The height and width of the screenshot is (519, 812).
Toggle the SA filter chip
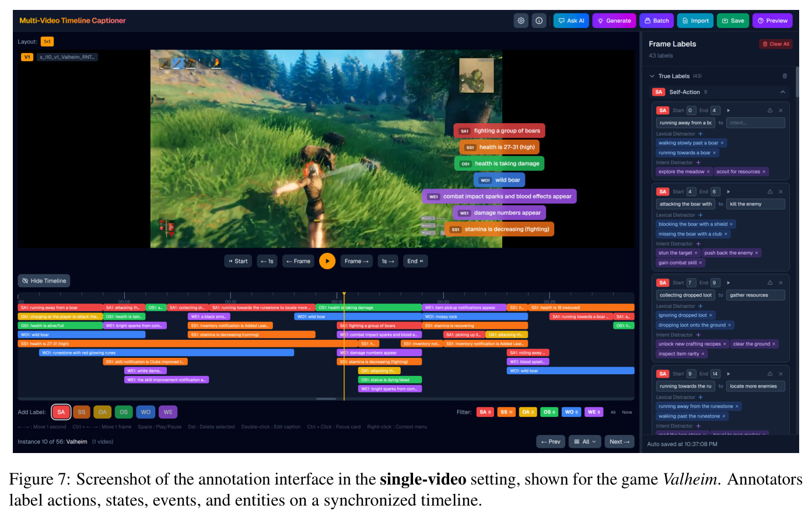[x=485, y=412]
